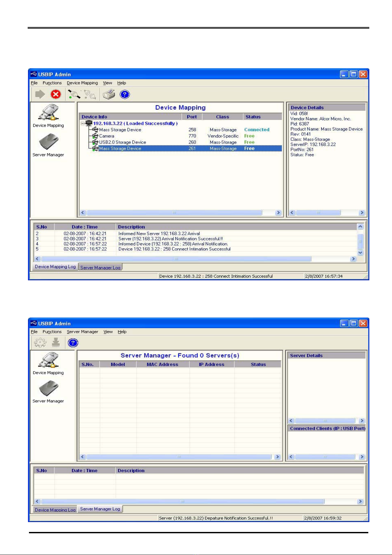
Task: Click Server Details panel's right scroll arrow
Action: [x=362, y=421]
